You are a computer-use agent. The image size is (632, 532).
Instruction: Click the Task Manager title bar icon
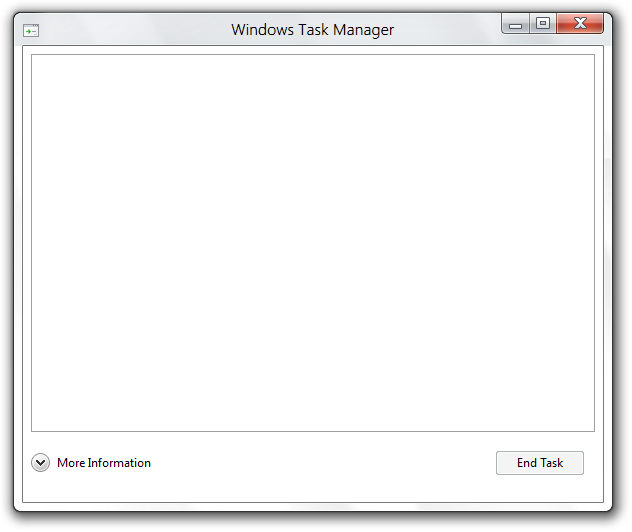tap(31, 31)
